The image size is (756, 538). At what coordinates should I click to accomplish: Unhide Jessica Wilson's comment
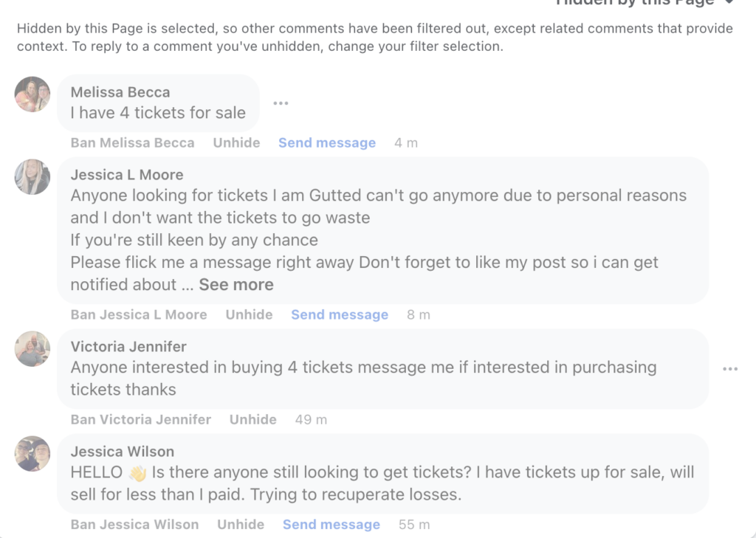240,525
